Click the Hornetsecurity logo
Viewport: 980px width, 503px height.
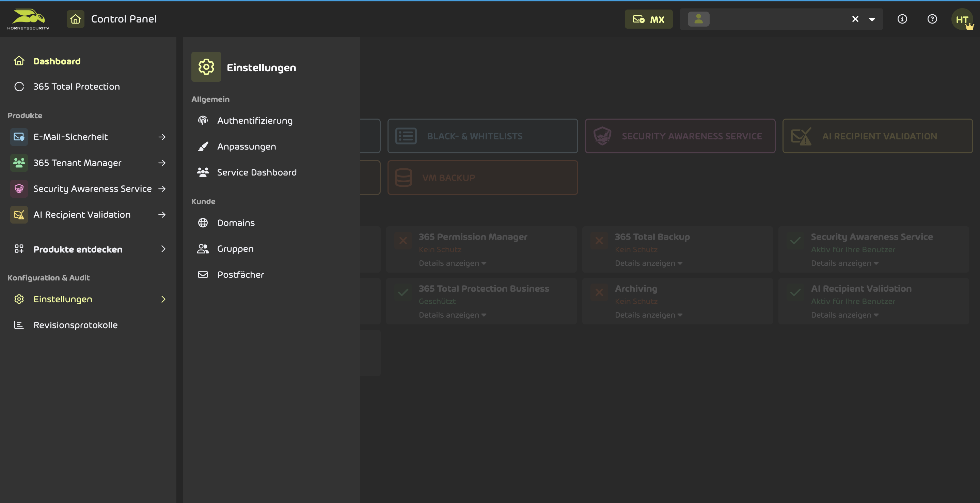[28, 19]
